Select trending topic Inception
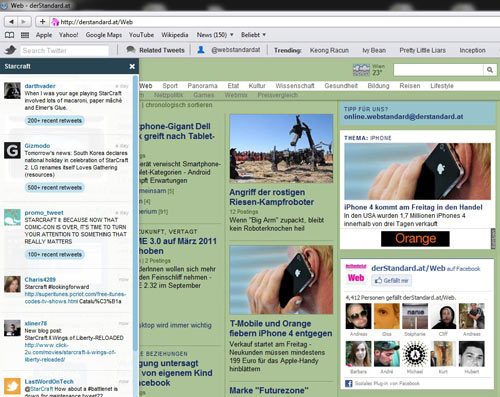 click(x=472, y=50)
